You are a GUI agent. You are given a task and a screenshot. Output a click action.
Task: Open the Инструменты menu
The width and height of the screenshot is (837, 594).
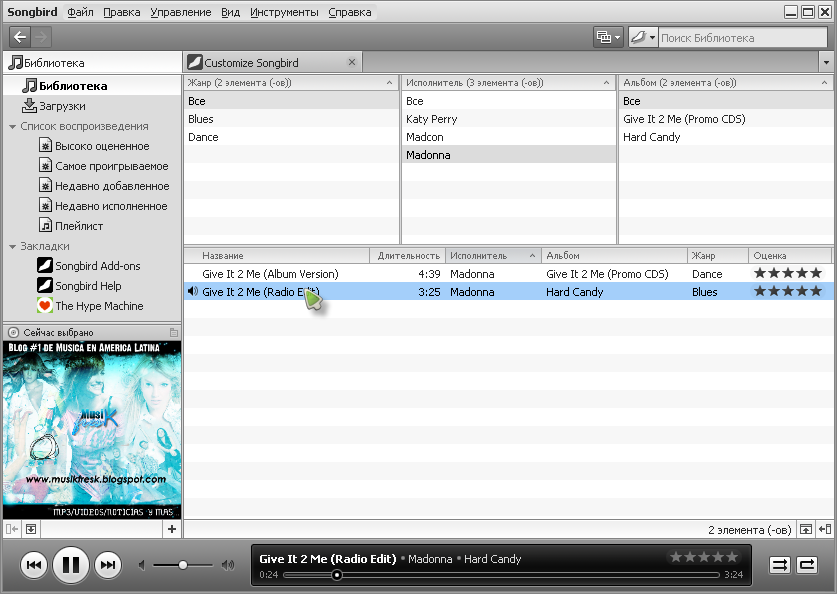(284, 12)
